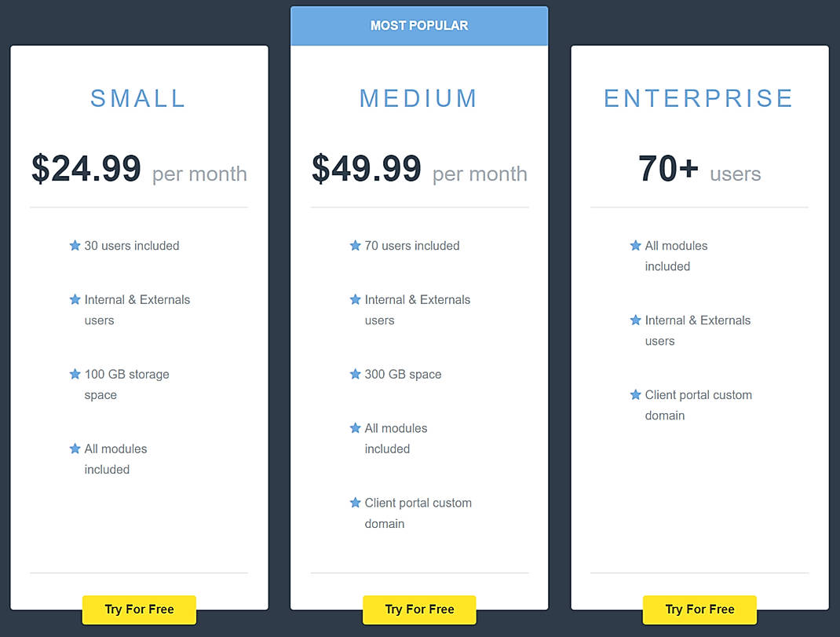Click the MOST POPULAR banner
Image resolution: width=840 pixels, height=637 pixels.
click(x=418, y=25)
